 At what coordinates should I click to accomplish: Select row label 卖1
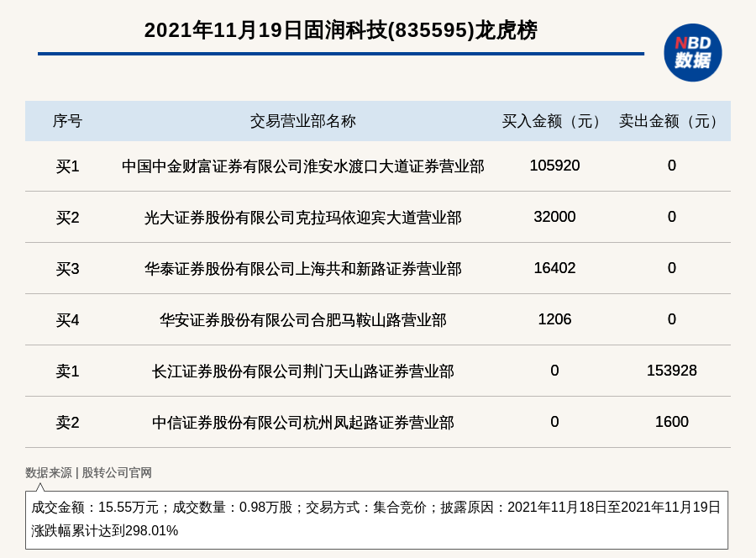tap(67, 371)
